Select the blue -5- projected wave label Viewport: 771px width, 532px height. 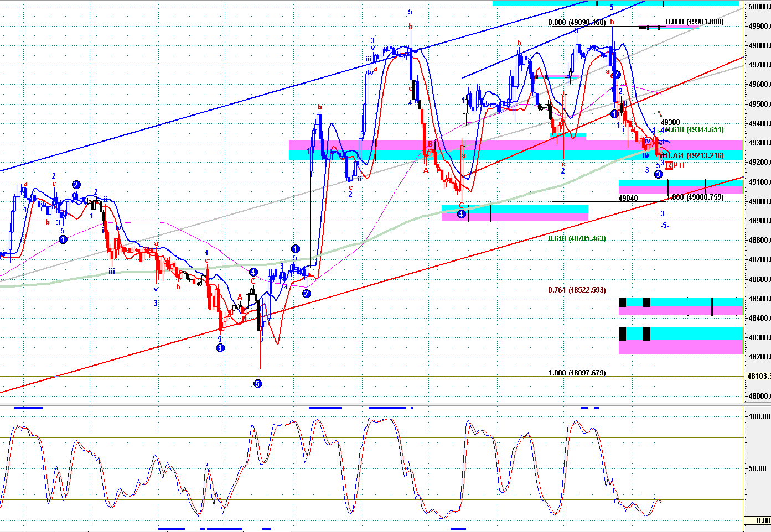tap(665, 225)
